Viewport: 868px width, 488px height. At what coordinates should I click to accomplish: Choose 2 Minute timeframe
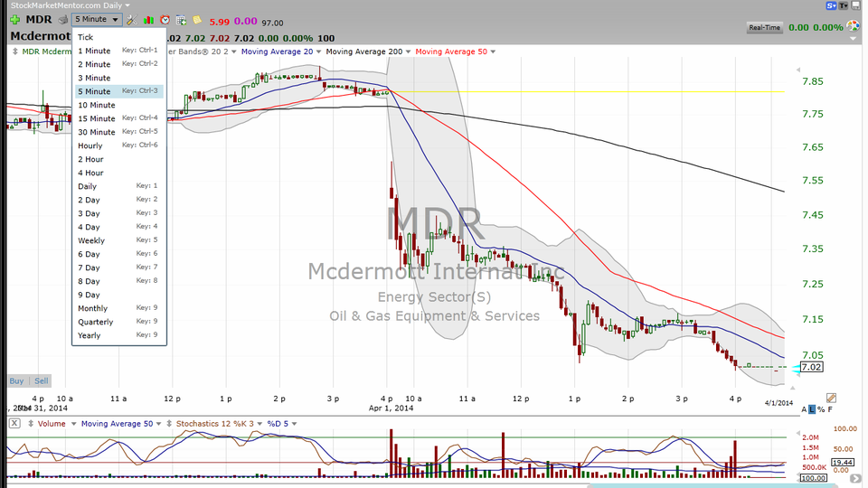pos(119,64)
